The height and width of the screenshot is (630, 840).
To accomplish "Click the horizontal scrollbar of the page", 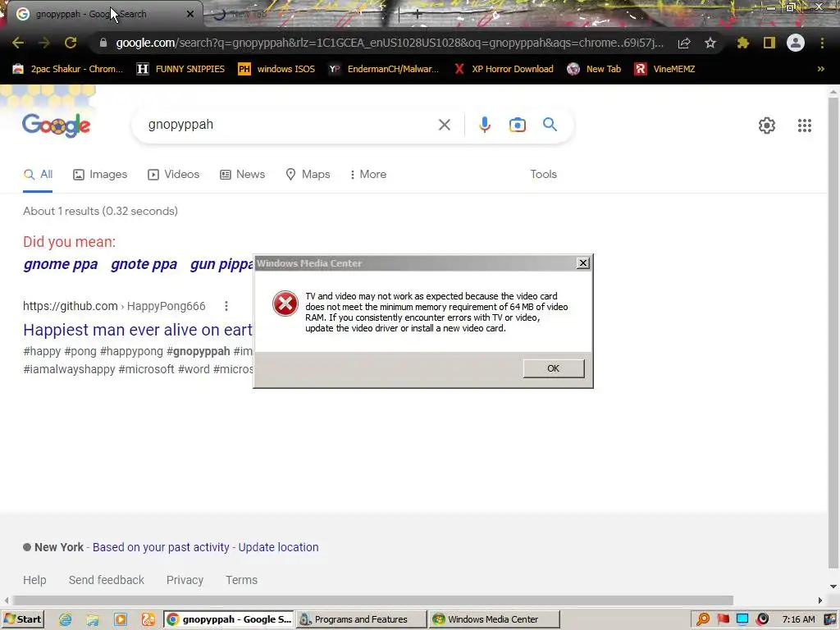I will tap(373, 600).
